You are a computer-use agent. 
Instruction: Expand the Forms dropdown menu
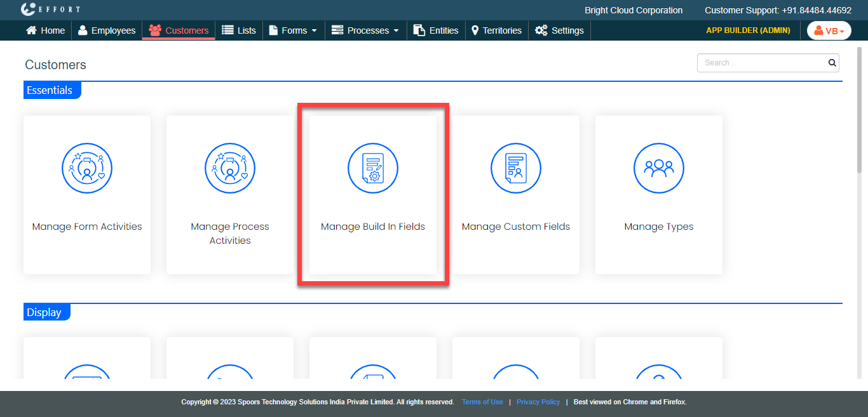click(x=293, y=30)
